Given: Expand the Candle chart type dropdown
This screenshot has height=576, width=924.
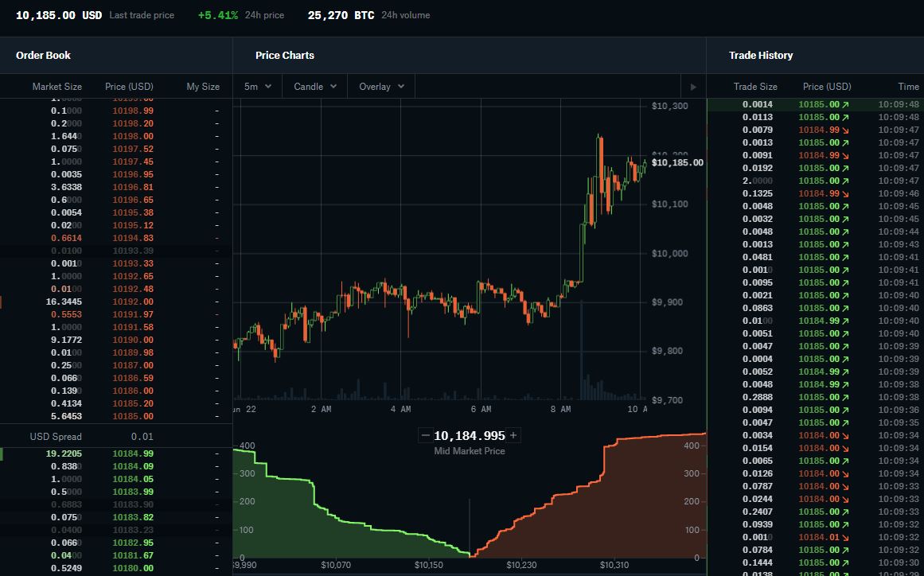Looking at the screenshot, I should [x=315, y=86].
